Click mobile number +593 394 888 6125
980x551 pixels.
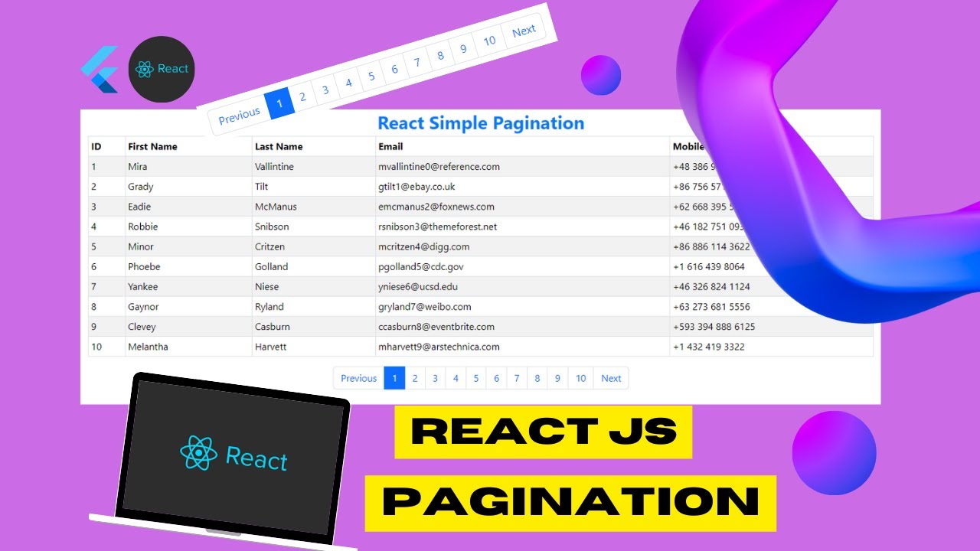point(714,326)
